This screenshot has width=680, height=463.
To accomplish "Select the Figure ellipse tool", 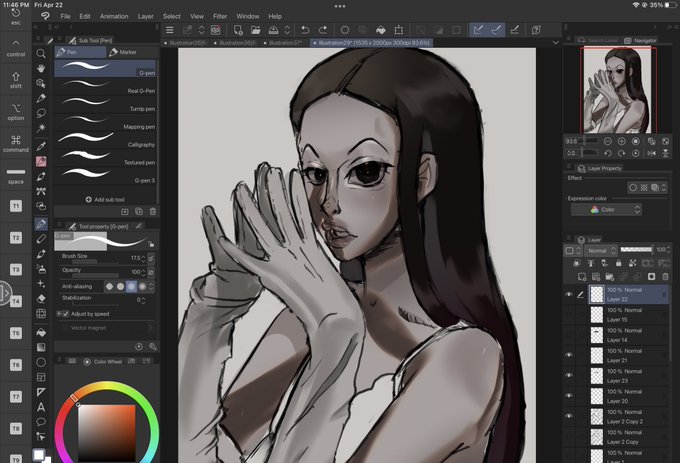I will [x=41, y=362].
